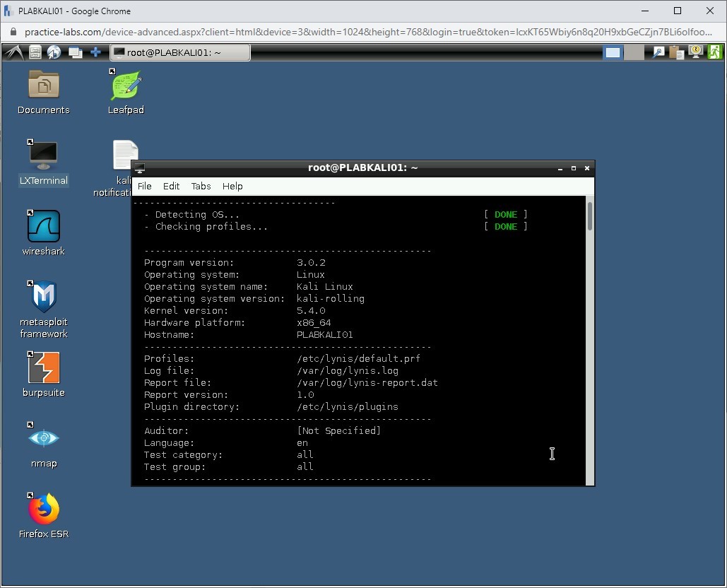
Task: Open the clipboard manager tray icon
Action: click(x=677, y=52)
